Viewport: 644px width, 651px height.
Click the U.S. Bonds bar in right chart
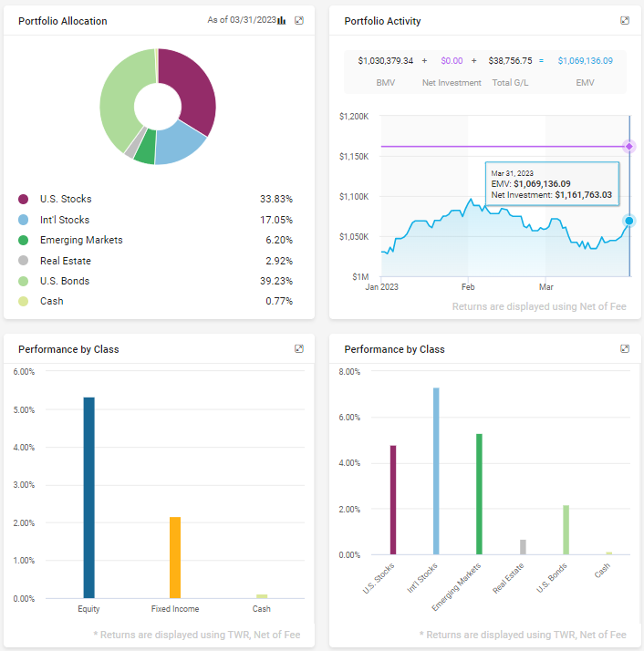[x=566, y=530]
